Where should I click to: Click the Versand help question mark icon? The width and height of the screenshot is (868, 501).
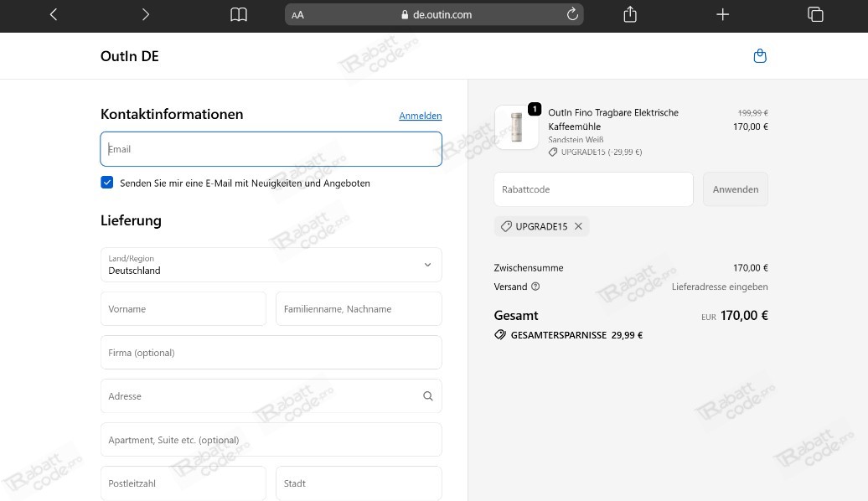[x=535, y=287]
